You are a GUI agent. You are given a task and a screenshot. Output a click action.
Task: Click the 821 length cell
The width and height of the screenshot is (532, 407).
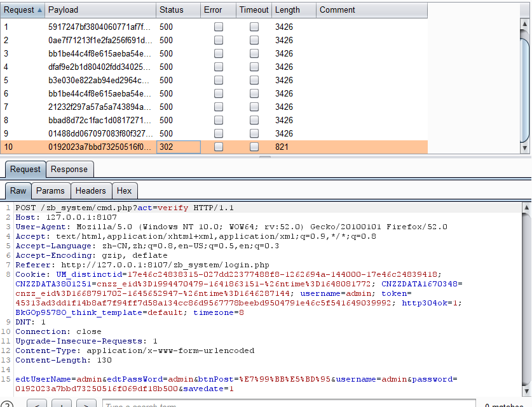click(294, 147)
